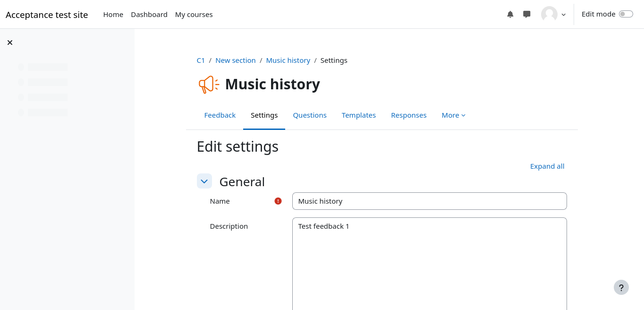Open the Responses tab
Image resolution: width=644 pixels, height=310 pixels.
click(x=408, y=115)
